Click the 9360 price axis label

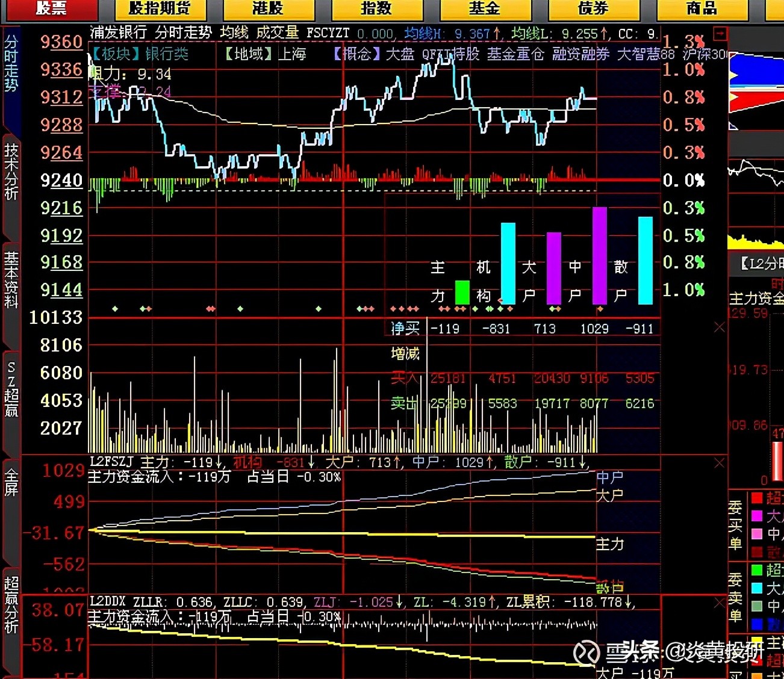[61, 42]
